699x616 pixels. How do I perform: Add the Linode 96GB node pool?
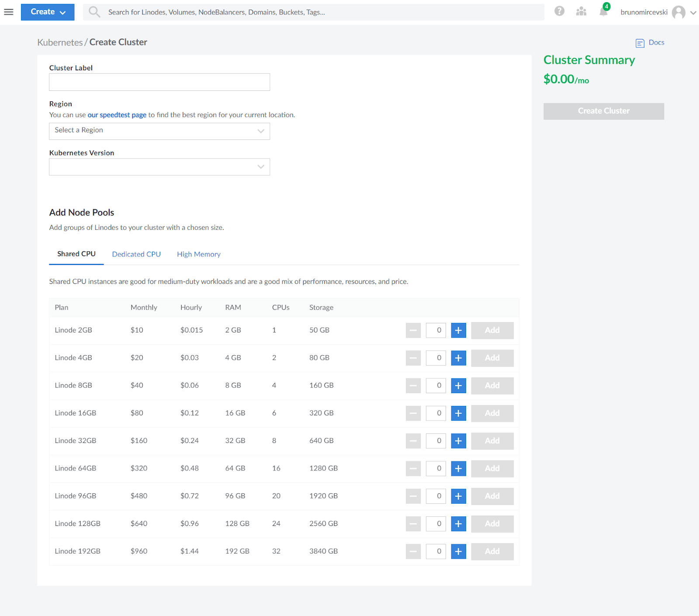[x=492, y=496]
